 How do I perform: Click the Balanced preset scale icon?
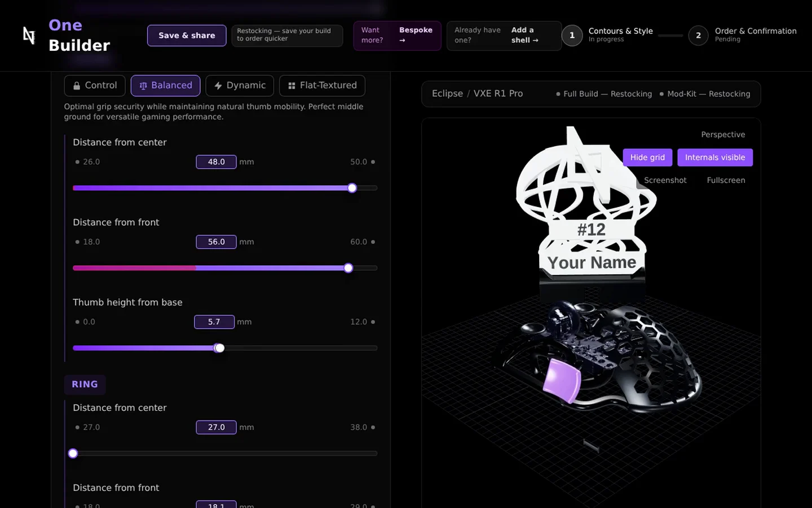(143, 86)
